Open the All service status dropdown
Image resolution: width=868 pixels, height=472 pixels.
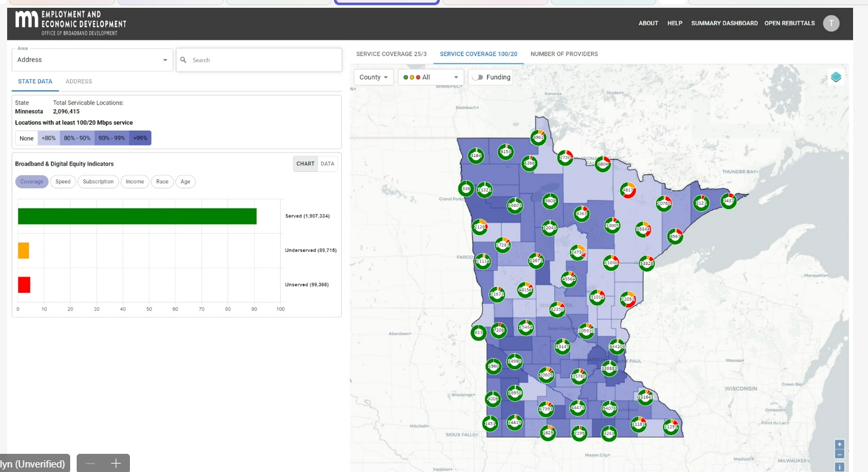[431, 77]
